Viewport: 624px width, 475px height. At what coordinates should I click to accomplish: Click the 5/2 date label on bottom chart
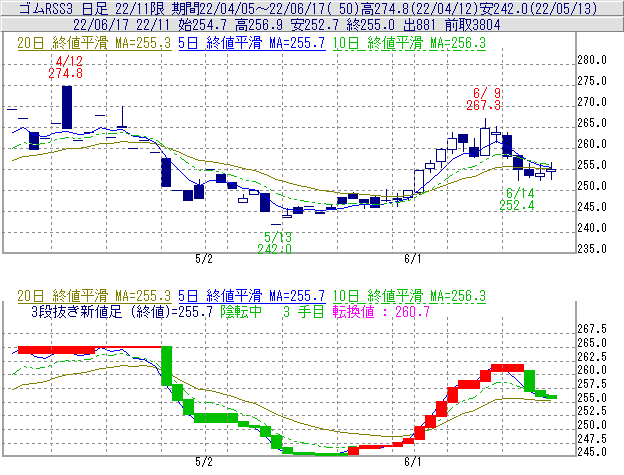[204, 462]
